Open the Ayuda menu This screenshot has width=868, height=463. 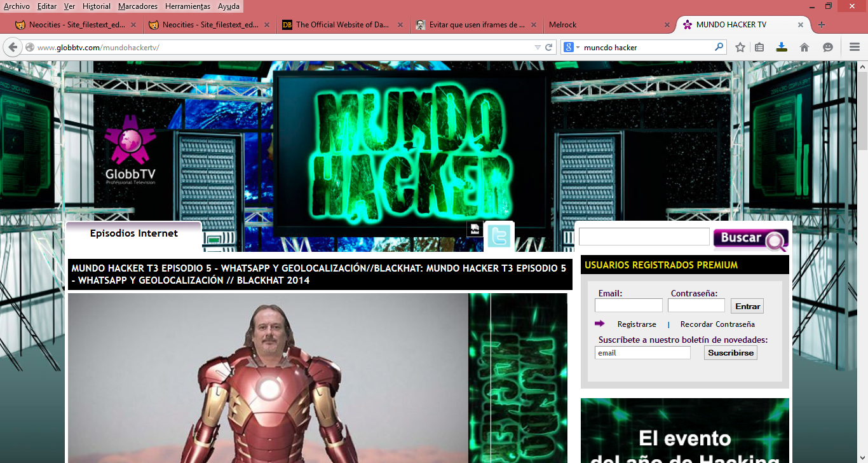(229, 6)
